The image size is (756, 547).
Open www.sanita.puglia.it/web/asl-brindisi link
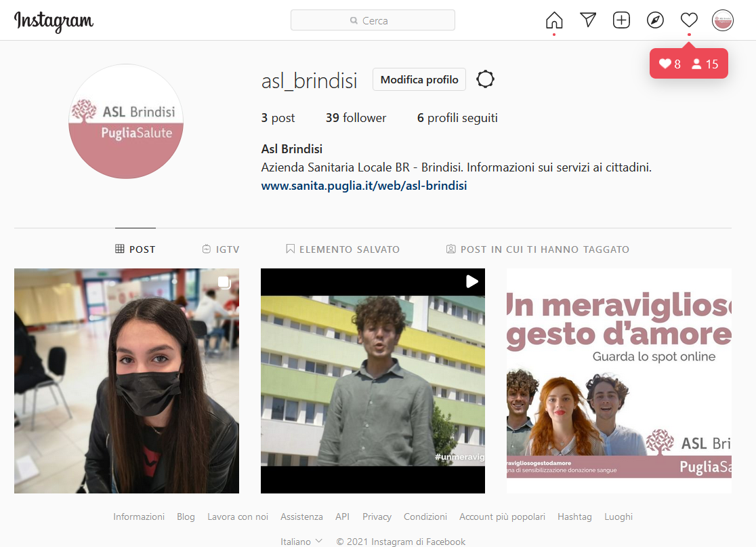point(364,186)
